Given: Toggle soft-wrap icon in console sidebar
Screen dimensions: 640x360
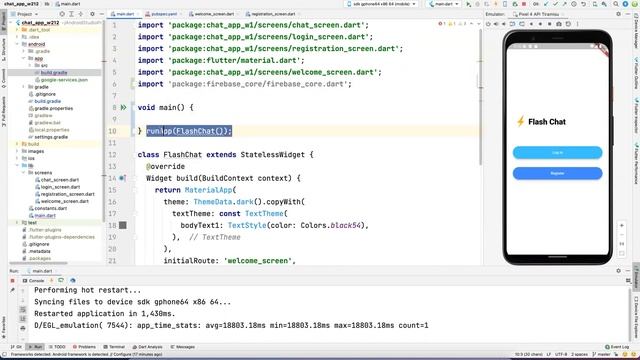Looking at the screenshot, I should tap(23, 310).
